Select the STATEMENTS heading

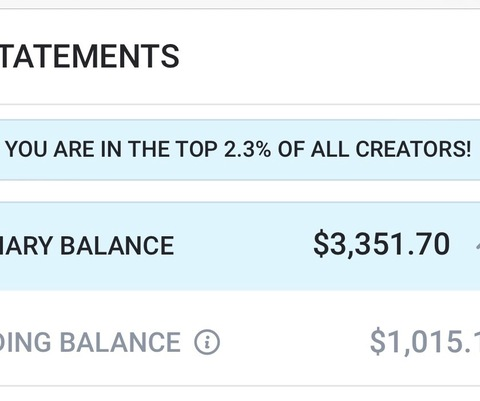89,56
